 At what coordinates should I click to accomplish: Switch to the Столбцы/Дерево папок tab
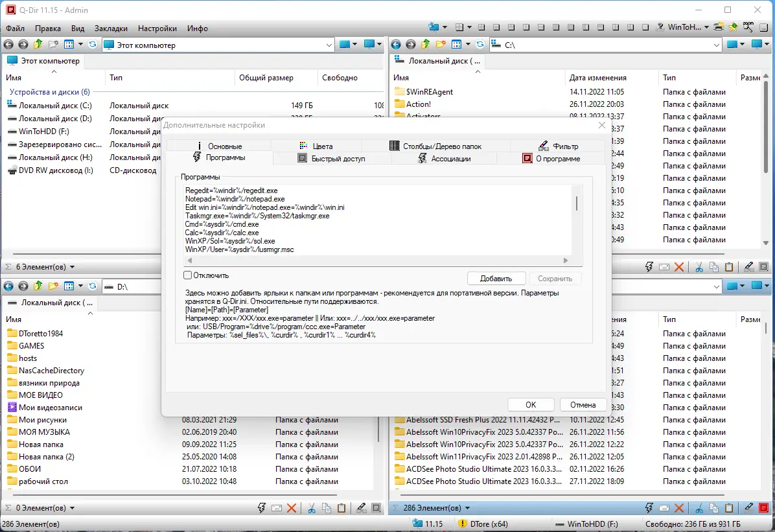point(435,146)
